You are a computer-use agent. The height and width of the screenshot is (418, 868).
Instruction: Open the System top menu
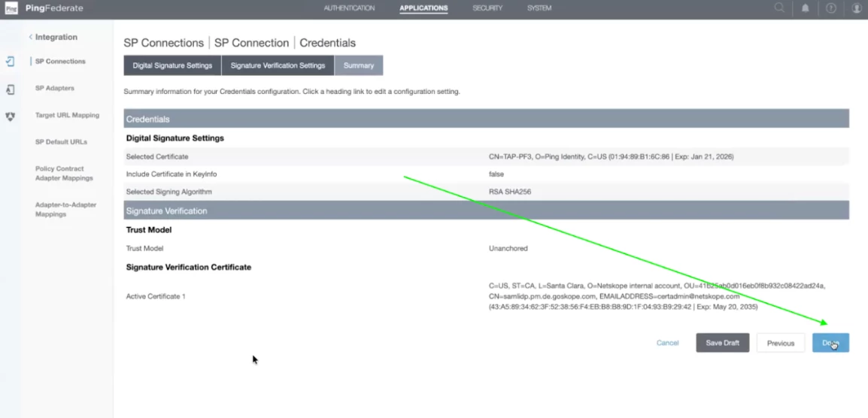point(539,8)
